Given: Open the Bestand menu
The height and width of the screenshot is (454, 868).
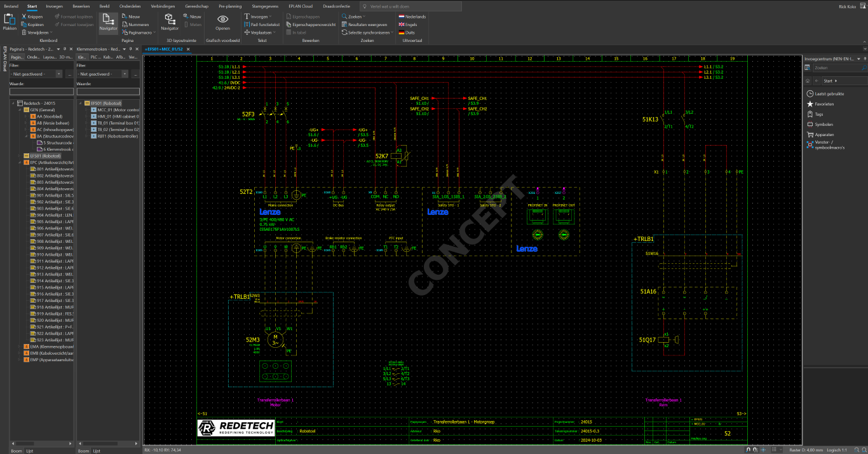Looking at the screenshot, I should (11, 6).
